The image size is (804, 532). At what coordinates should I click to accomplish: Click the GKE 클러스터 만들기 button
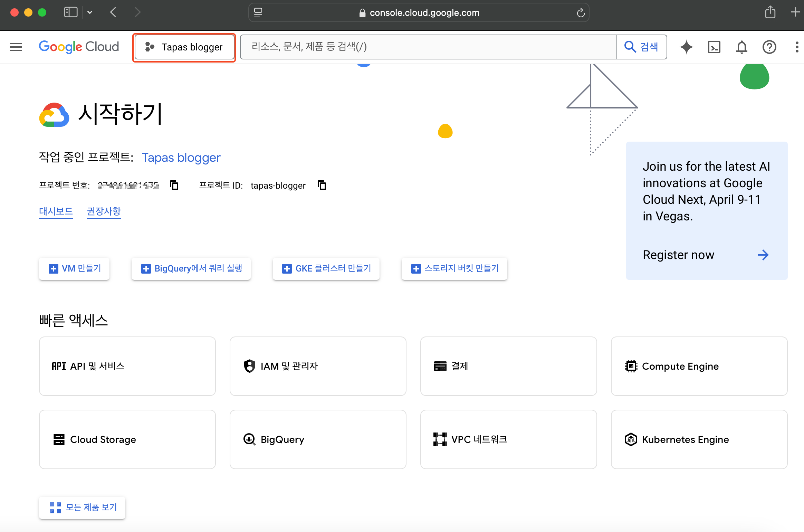coord(326,268)
